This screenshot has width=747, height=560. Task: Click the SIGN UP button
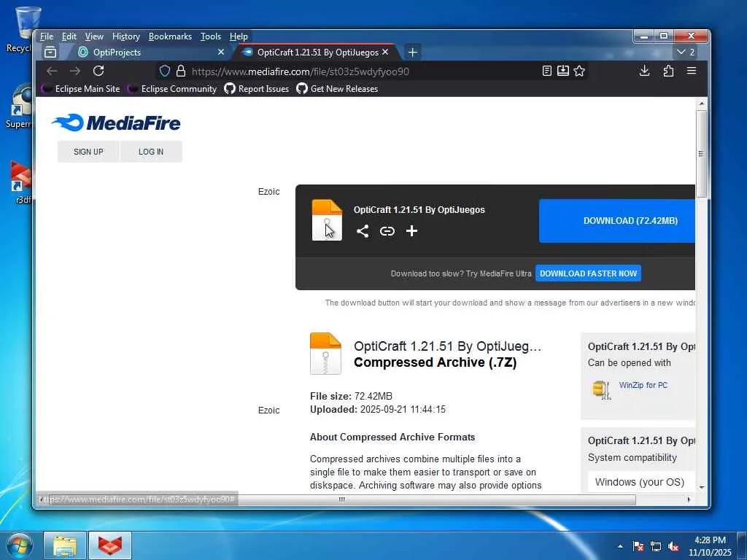coord(88,152)
